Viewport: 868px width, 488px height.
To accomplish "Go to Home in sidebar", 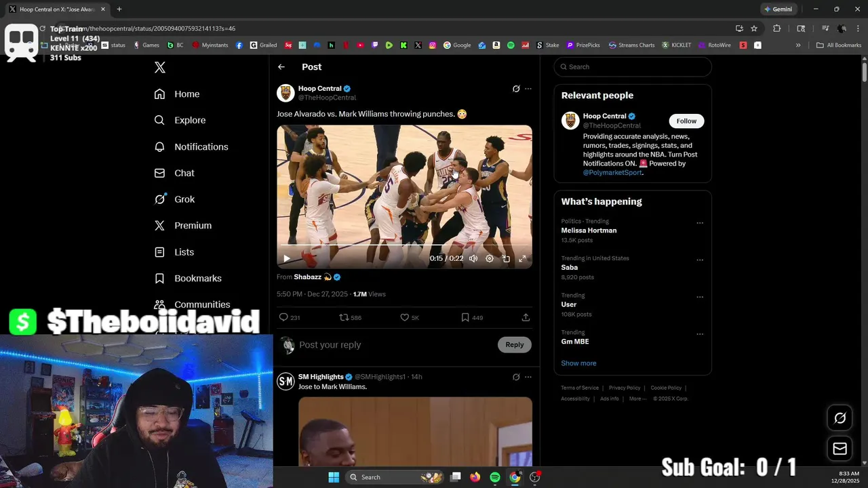I will pyautogui.click(x=177, y=94).
